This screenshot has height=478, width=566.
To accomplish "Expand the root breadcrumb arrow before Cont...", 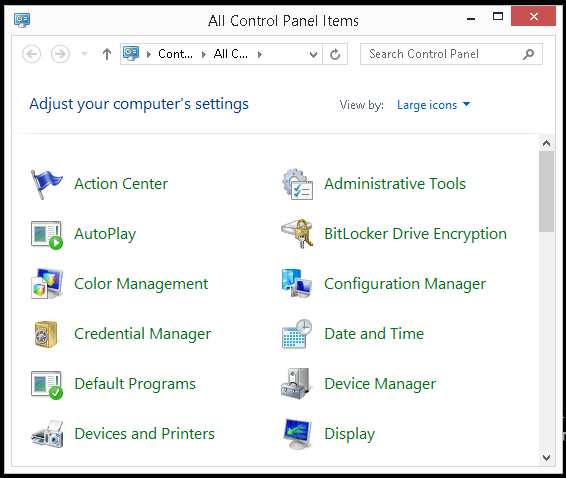I will pyautogui.click(x=149, y=55).
